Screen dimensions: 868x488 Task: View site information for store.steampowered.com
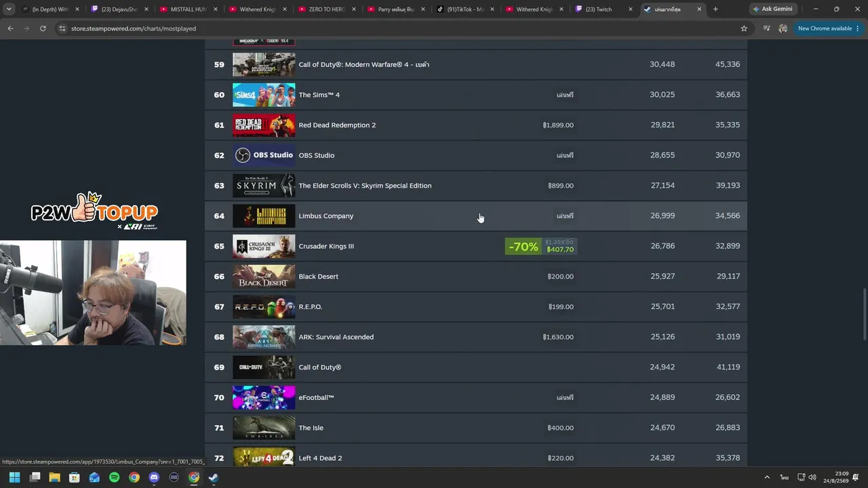coord(62,28)
